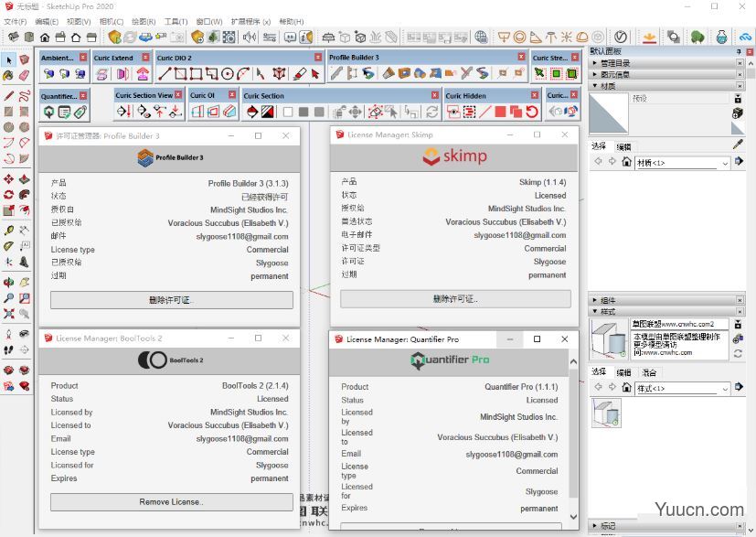Activate the Rotate tool in left toolbar

(x=8, y=195)
